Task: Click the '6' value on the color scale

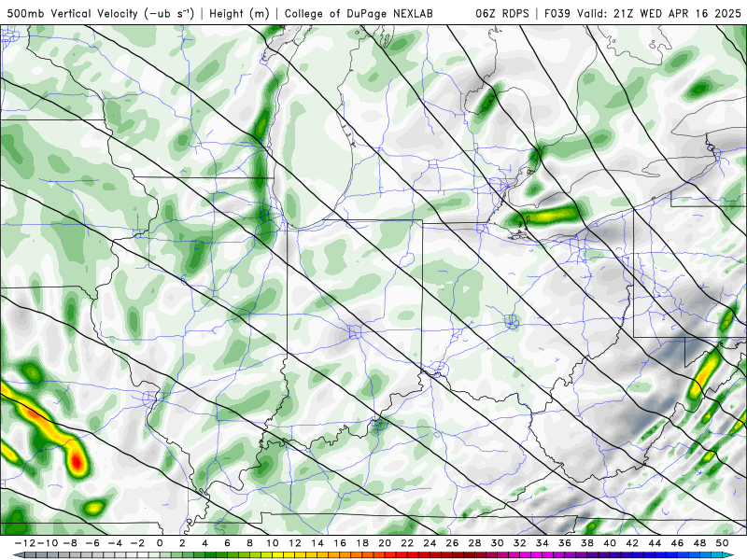Action: click(227, 543)
